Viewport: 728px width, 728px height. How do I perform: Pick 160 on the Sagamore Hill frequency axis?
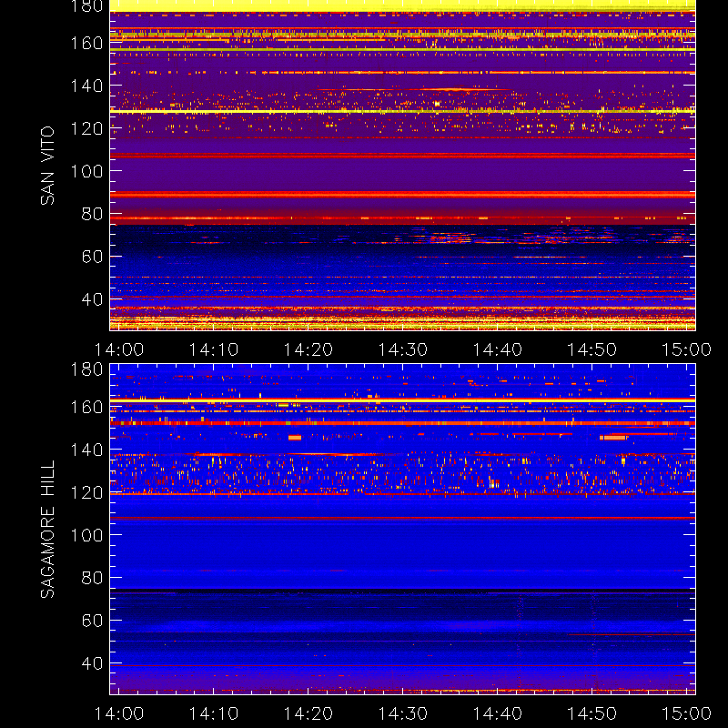(x=86, y=407)
